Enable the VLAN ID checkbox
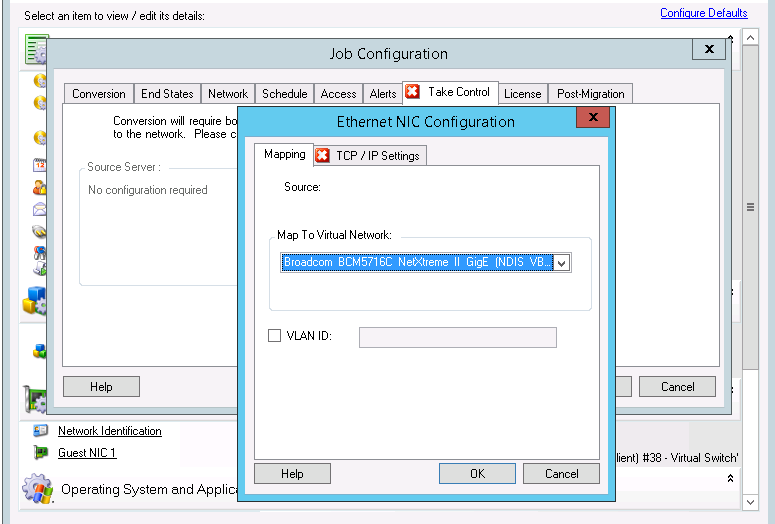The width and height of the screenshot is (775, 524). click(x=274, y=336)
